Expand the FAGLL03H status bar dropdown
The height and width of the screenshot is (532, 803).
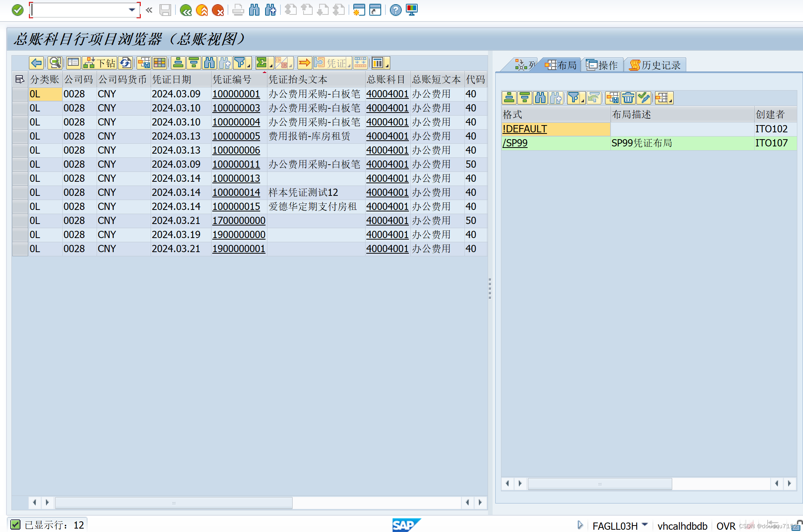click(x=644, y=524)
